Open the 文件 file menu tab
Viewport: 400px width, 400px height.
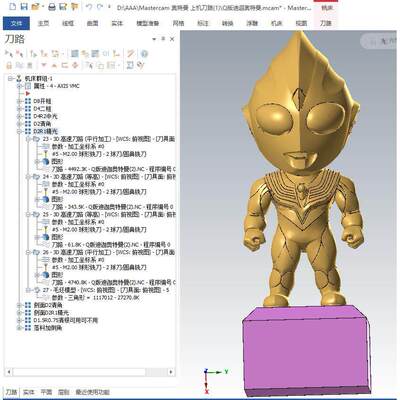[16, 23]
